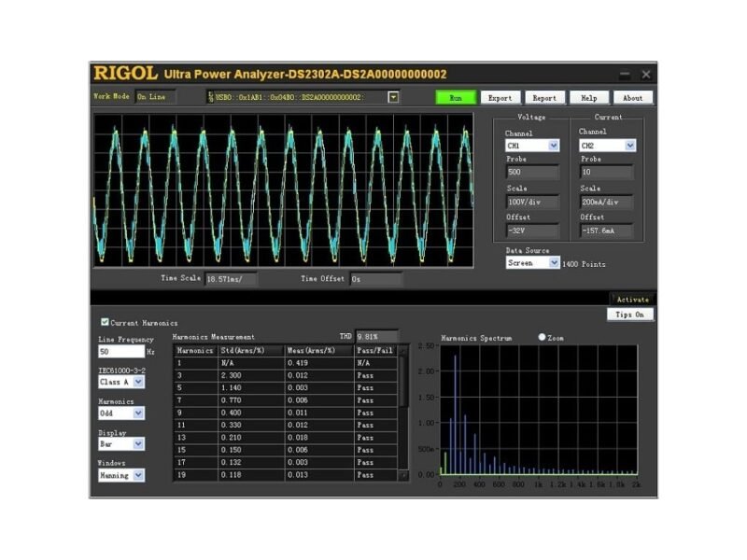Click the Meas(Arms/%) column header
747x560 pixels.
tap(318, 351)
